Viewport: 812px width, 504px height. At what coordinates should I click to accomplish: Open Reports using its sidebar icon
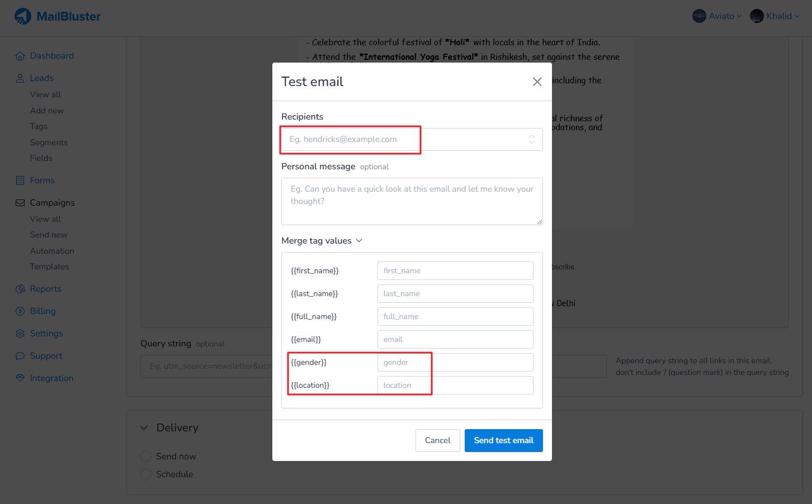(20, 288)
